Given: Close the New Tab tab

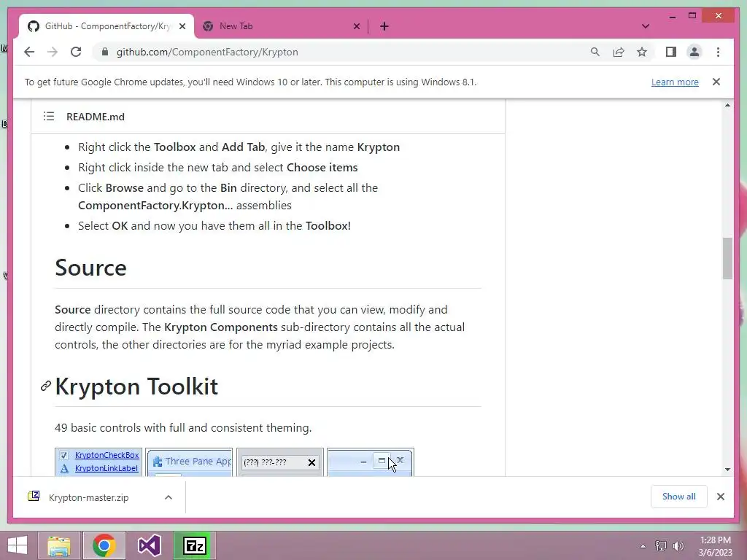Looking at the screenshot, I should pyautogui.click(x=356, y=26).
